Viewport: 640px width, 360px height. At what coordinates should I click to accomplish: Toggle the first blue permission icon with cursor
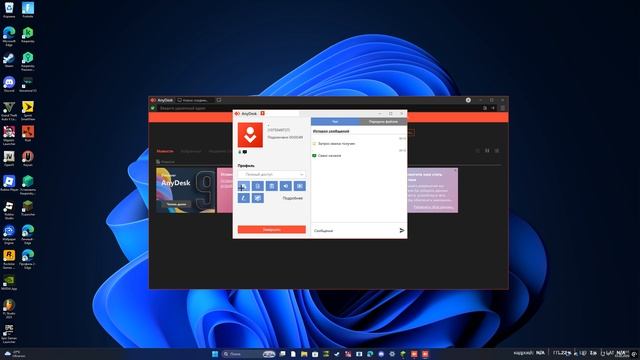tap(244, 186)
